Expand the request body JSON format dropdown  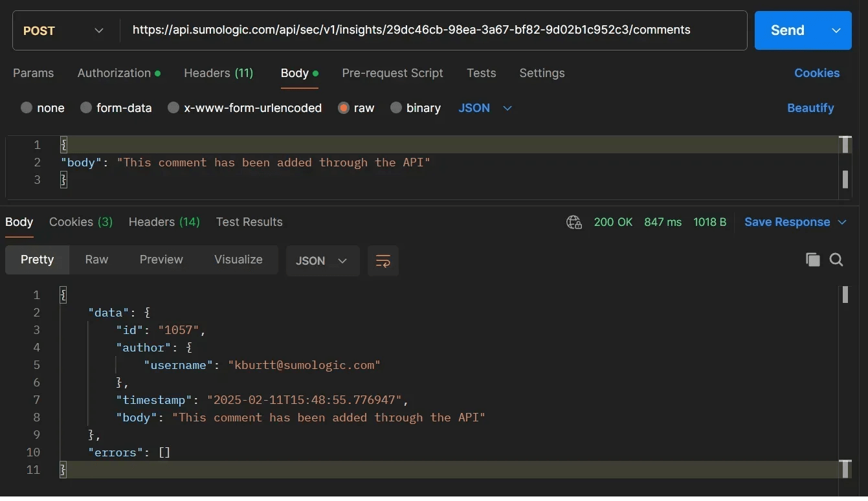click(485, 108)
